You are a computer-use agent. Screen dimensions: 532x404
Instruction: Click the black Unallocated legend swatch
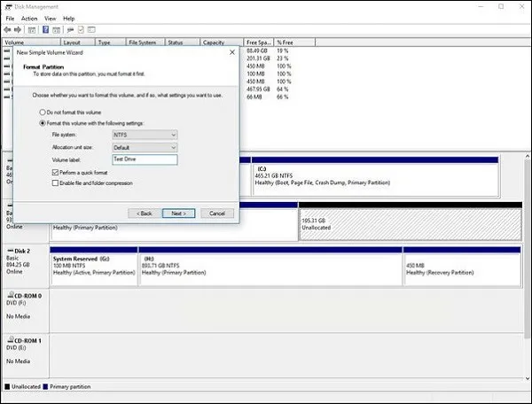7,386
